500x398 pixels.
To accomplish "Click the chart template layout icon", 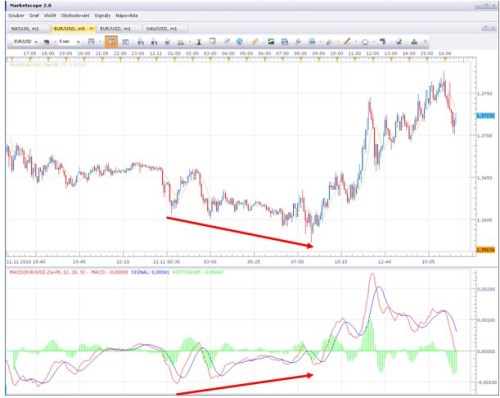I will tap(91, 42).
